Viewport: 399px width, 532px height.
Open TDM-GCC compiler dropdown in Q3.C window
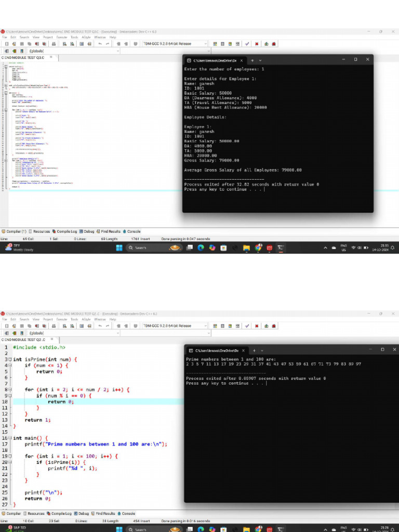[175, 44]
